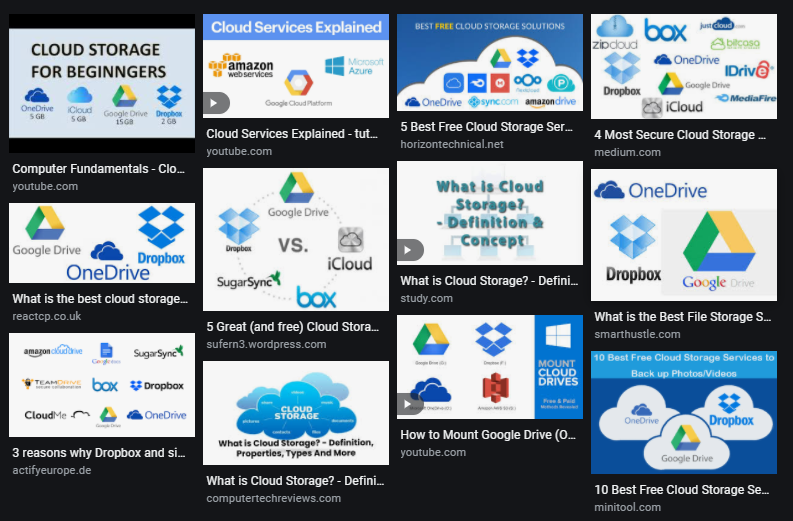Open the '10 Best Free Cloud Storage Services' thumbnail
The width and height of the screenshot is (793, 521).
point(684,413)
